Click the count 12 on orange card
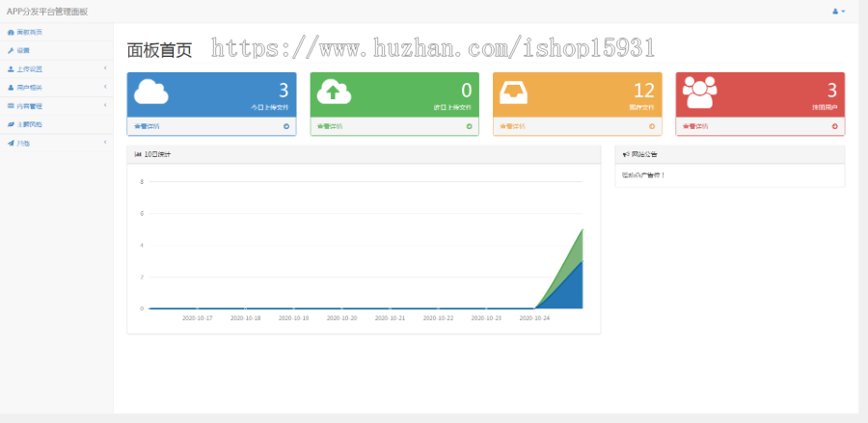The height and width of the screenshot is (423, 868). [x=644, y=91]
